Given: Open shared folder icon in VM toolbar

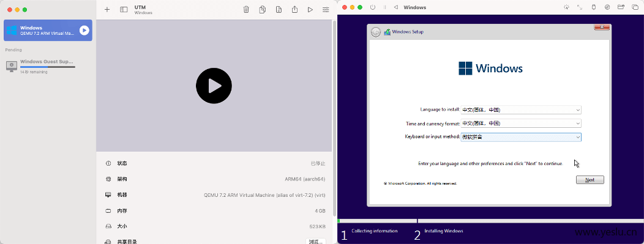Looking at the screenshot, I should [x=621, y=7].
